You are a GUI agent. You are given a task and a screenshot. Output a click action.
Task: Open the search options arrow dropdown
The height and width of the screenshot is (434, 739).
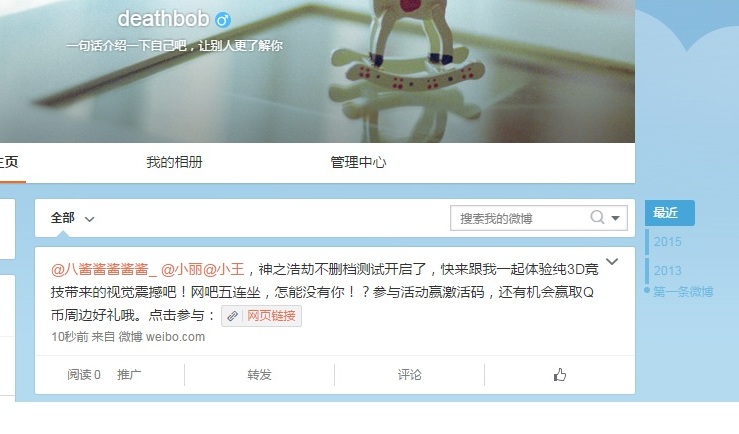click(x=615, y=218)
